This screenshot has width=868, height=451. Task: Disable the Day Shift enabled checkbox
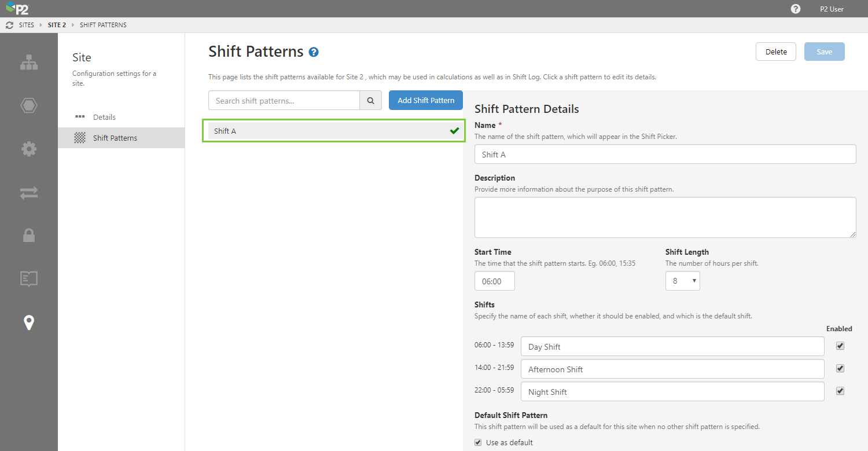(840, 346)
